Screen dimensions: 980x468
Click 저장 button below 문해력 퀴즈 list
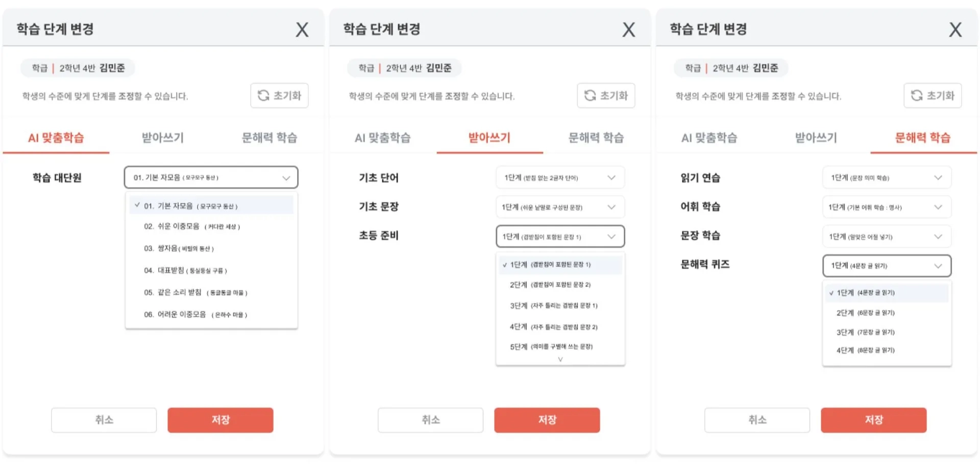point(874,420)
